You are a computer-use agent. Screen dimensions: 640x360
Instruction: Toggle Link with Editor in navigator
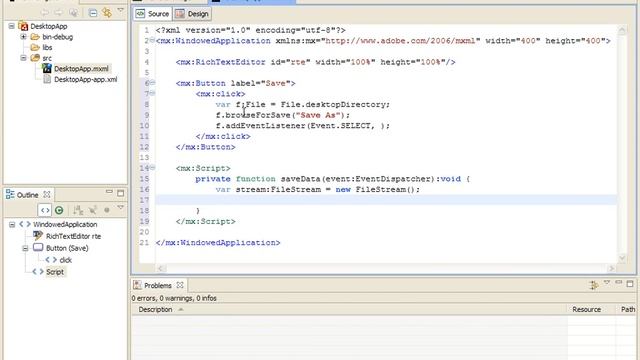107,13
